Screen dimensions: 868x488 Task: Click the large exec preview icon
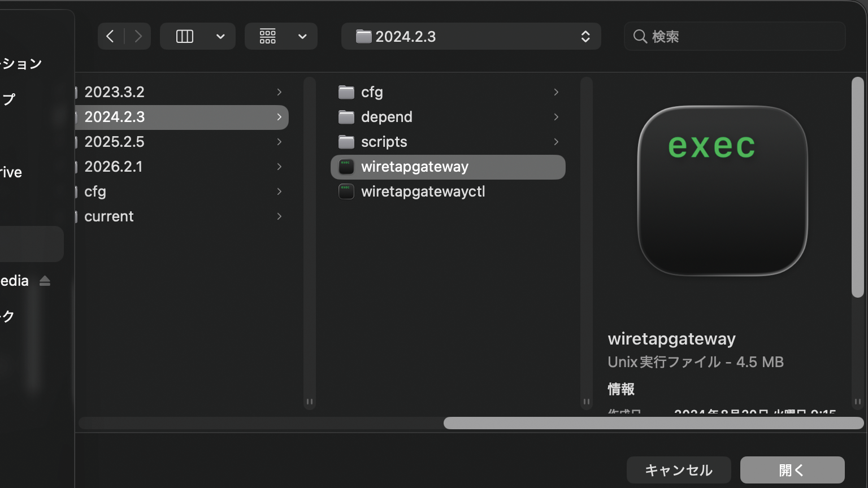[722, 190]
